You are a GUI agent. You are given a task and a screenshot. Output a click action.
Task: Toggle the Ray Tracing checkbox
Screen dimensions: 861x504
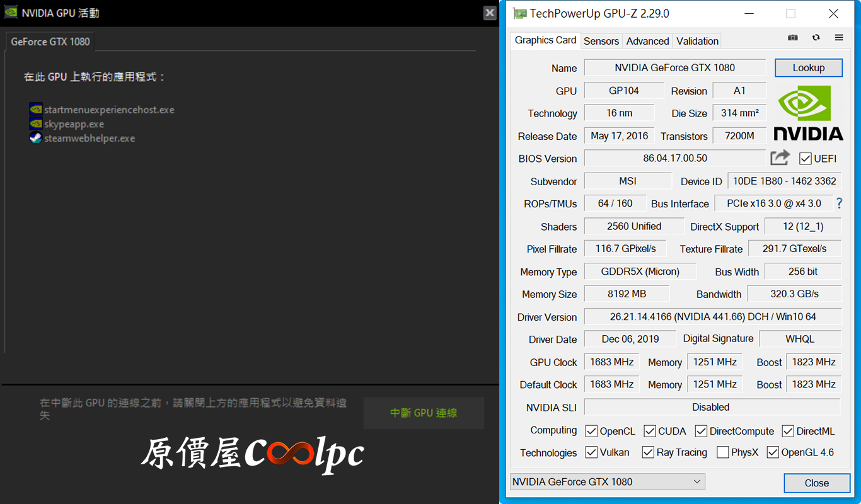[x=648, y=452]
